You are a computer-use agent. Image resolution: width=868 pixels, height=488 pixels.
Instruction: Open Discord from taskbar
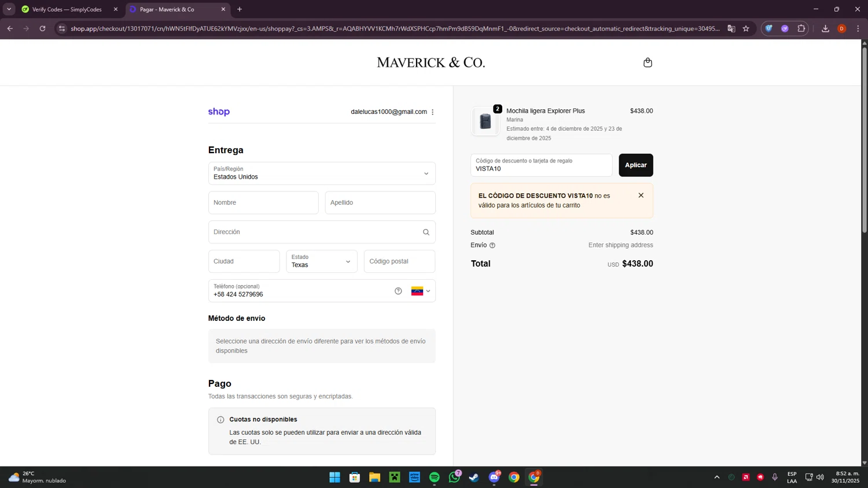(x=494, y=477)
